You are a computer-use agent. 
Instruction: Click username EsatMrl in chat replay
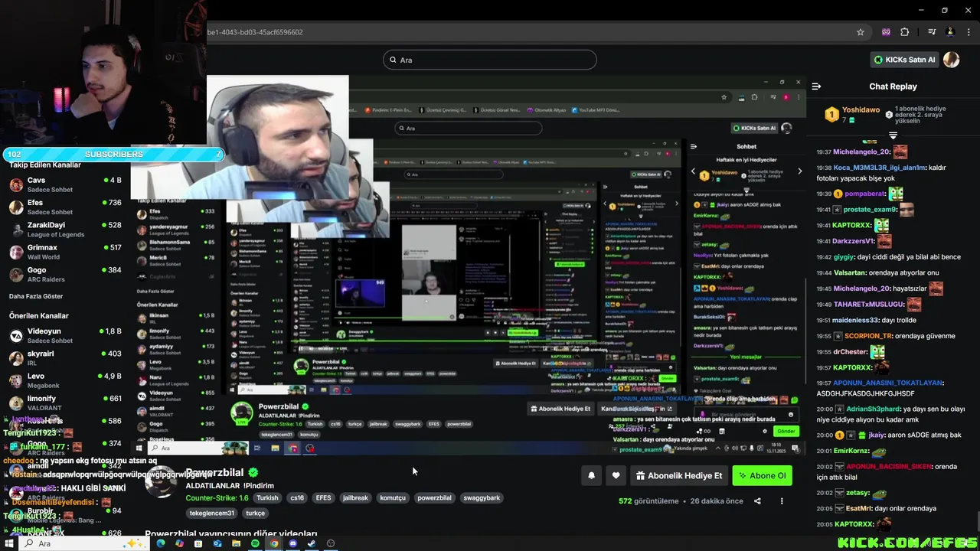pyautogui.click(x=858, y=508)
